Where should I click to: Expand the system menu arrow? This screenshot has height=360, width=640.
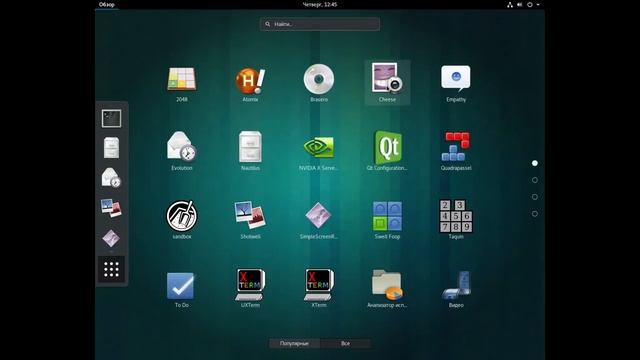pyautogui.click(x=538, y=4)
